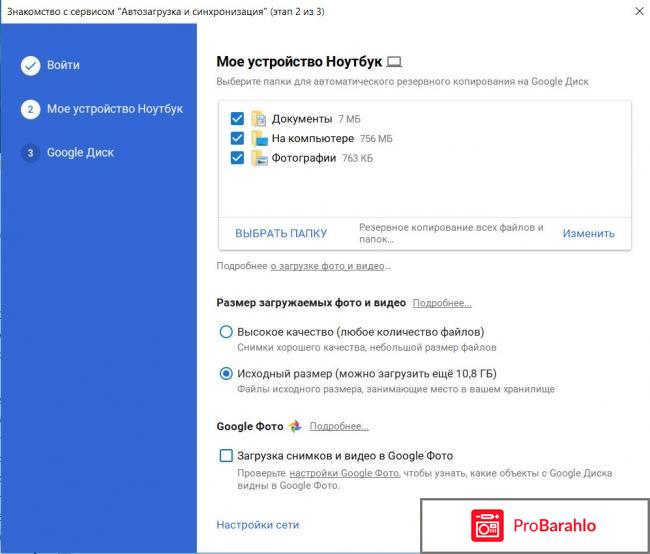Open the Google Диск step

[x=80, y=153]
